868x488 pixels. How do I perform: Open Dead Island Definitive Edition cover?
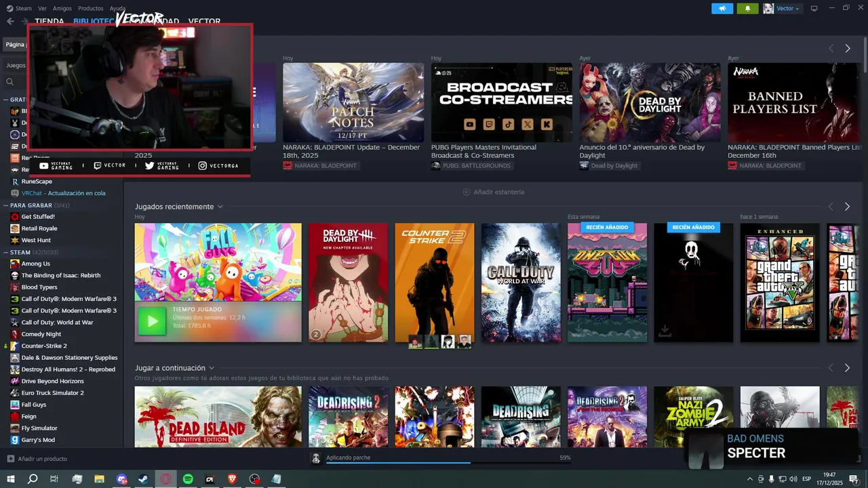coord(218,417)
